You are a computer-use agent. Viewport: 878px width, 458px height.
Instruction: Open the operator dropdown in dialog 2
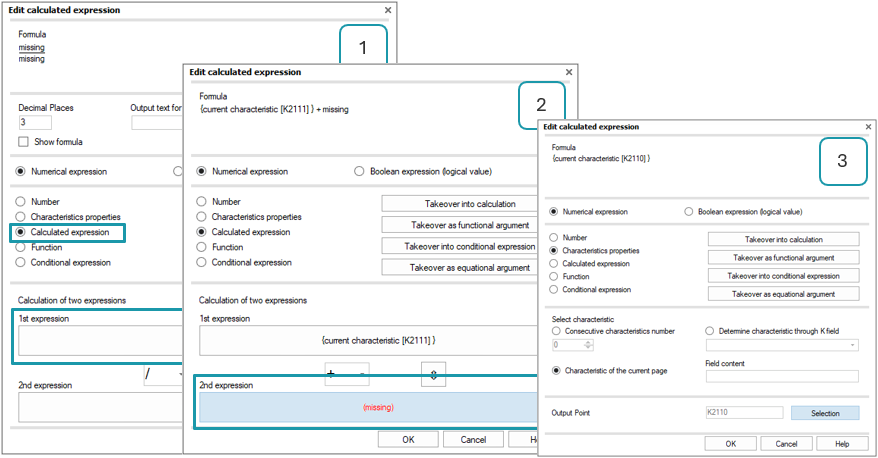coord(347,374)
